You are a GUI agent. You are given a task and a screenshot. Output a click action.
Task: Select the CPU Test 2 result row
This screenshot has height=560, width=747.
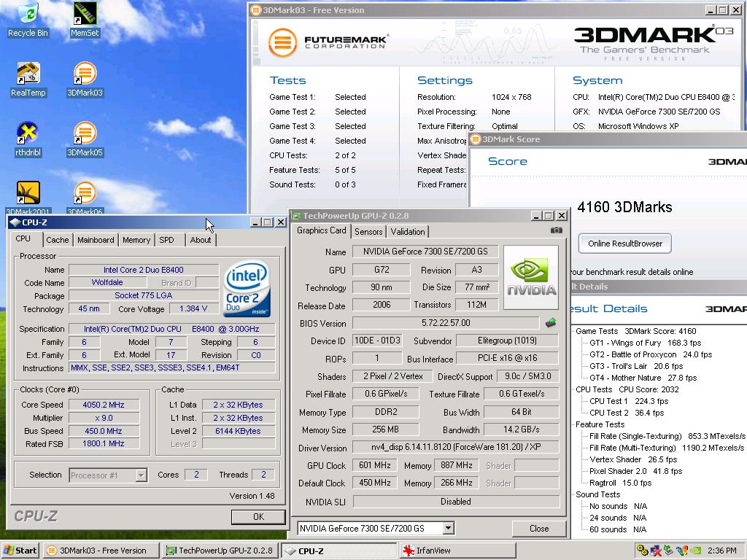tap(627, 413)
